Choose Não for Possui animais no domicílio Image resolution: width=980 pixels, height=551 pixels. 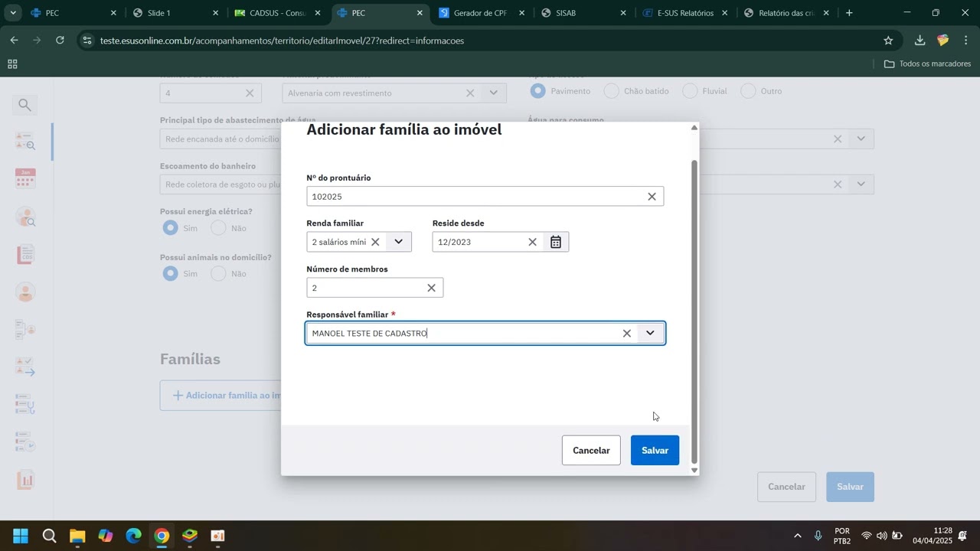(x=219, y=273)
